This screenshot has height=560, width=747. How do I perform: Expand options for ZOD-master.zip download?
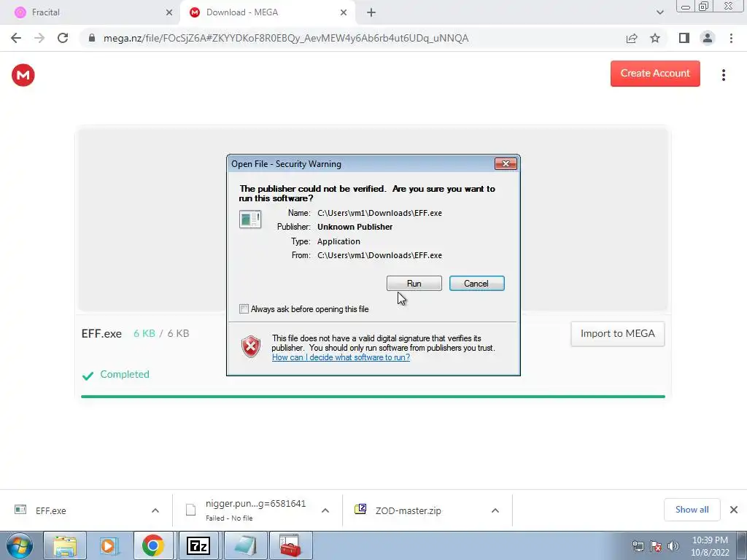[x=495, y=510]
